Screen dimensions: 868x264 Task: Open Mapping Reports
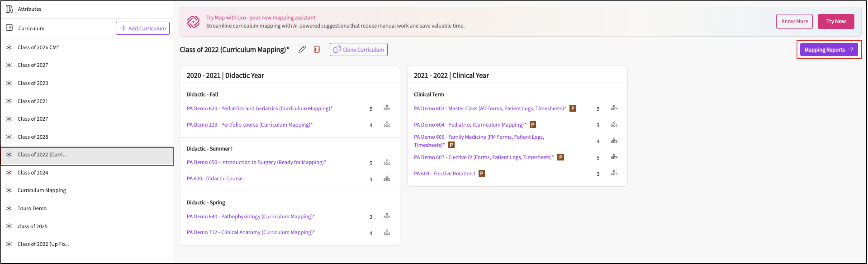click(x=829, y=50)
